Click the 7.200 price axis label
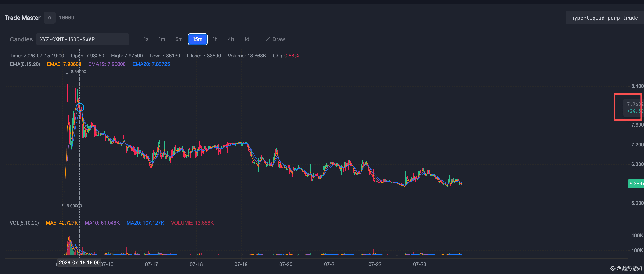 [637, 145]
